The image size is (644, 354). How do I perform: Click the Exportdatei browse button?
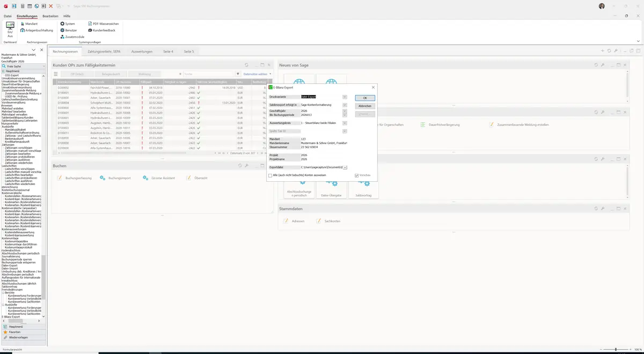tap(345, 167)
